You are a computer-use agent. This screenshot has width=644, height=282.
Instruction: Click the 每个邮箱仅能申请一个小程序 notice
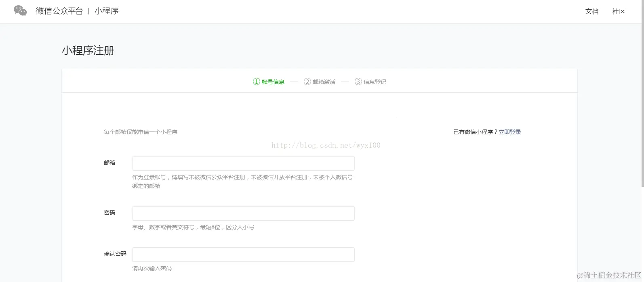[141, 132]
